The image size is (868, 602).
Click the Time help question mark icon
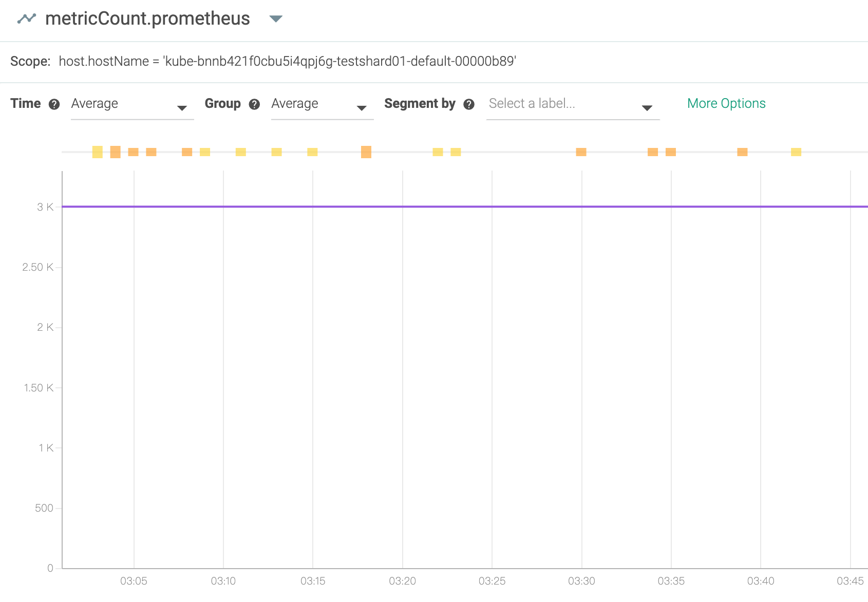(54, 104)
